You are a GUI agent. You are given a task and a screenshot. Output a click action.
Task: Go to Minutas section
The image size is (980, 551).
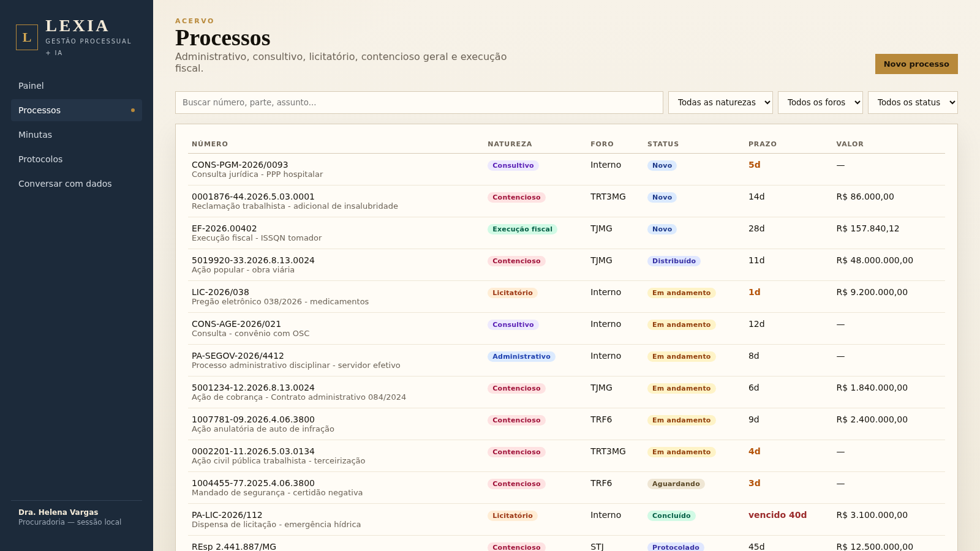tap(77, 135)
